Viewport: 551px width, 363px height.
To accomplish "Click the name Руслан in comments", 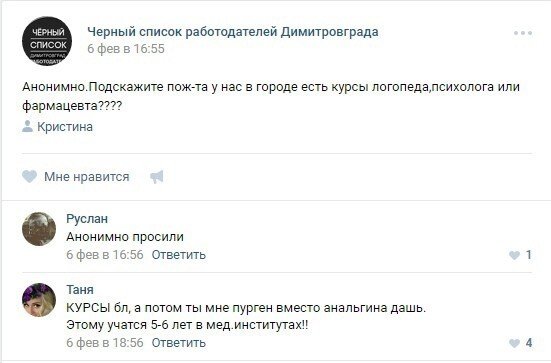I will [87, 219].
